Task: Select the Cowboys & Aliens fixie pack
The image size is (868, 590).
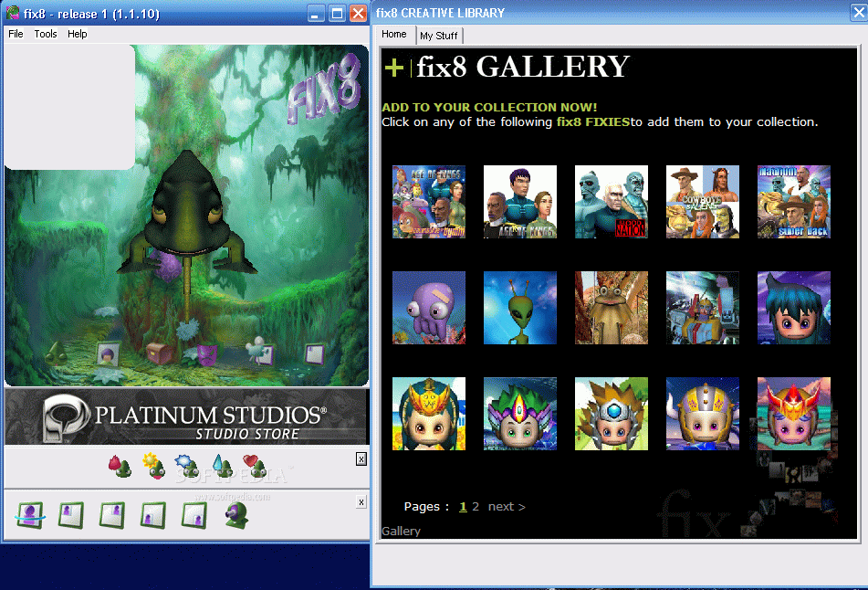Action: click(x=703, y=202)
